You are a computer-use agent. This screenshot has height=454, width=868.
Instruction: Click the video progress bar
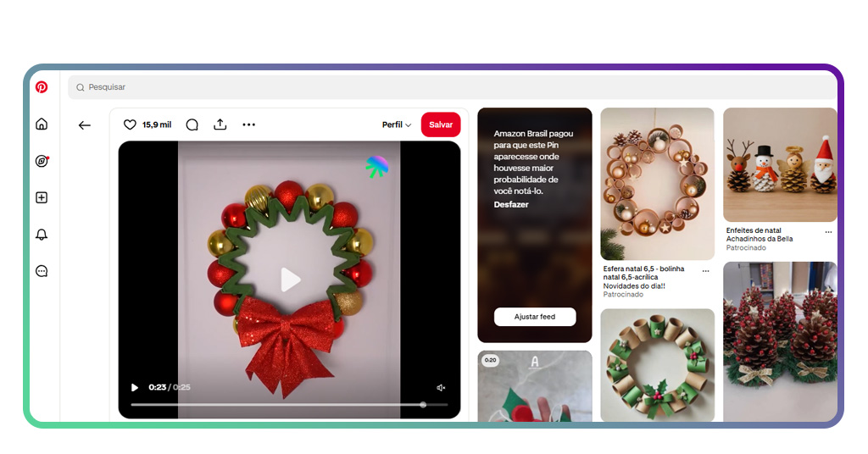[288, 405]
